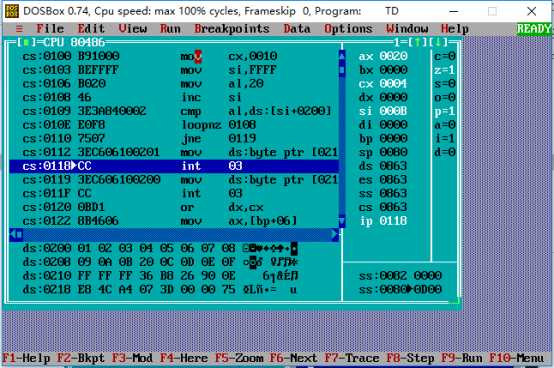Screen dimensions: 554x368
Task: Select the cs:0100 mov cx,0010 line
Action: pos(174,56)
